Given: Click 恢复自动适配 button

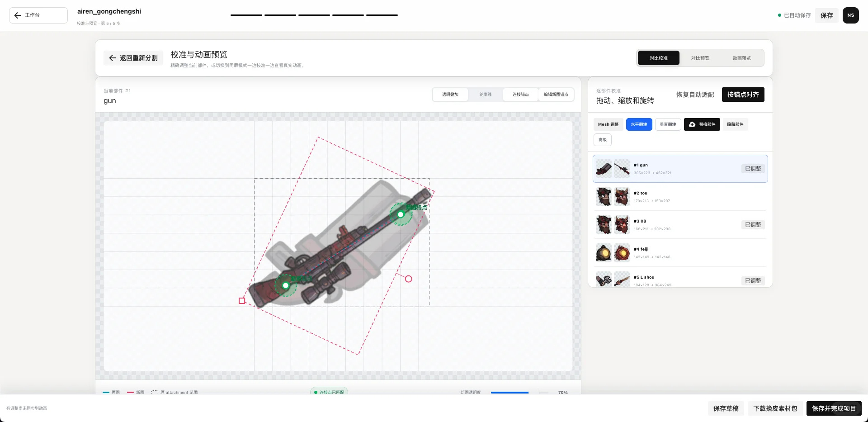Looking at the screenshot, I should [695, 95].
